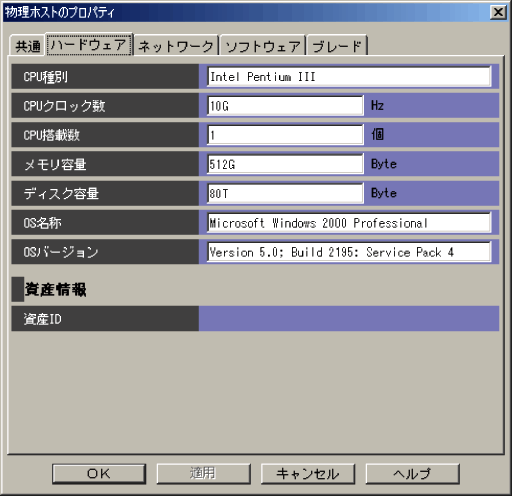Click the 資産ID label
512x496 pixels.
coord(42,319)
